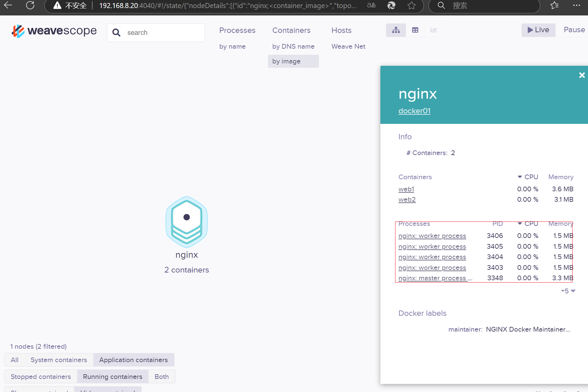The height and width of the screenshot is (392, 588).
Task: Click the magnifier icon in Scope search
Action: pyautogui.click(x=116, y=33)
